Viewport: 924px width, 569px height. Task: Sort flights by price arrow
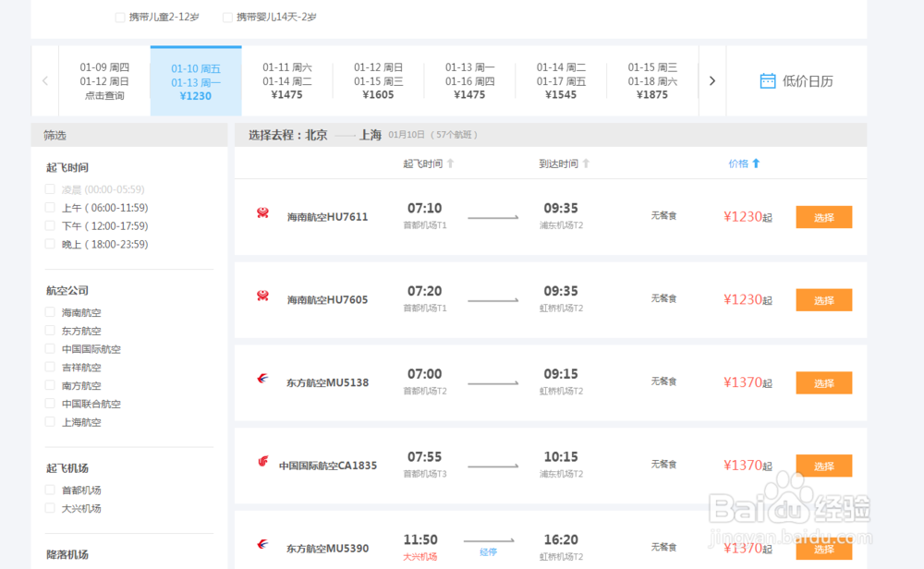click(x=756, y=163)
